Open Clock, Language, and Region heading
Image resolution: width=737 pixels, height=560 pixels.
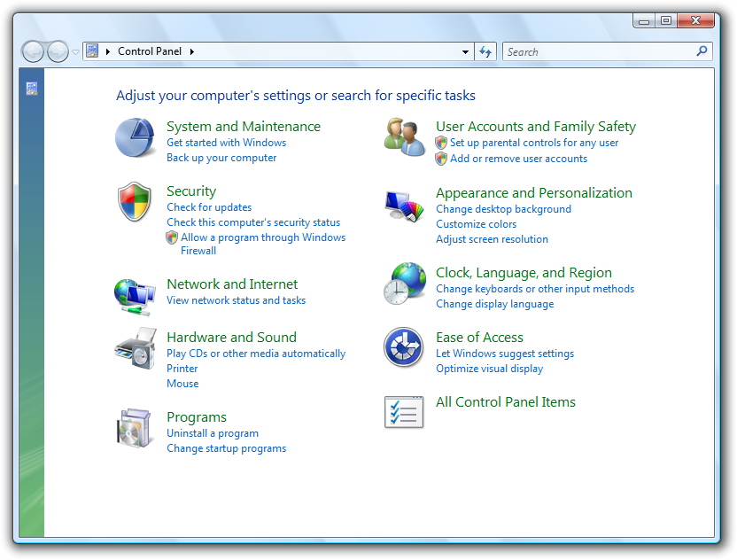524,273
